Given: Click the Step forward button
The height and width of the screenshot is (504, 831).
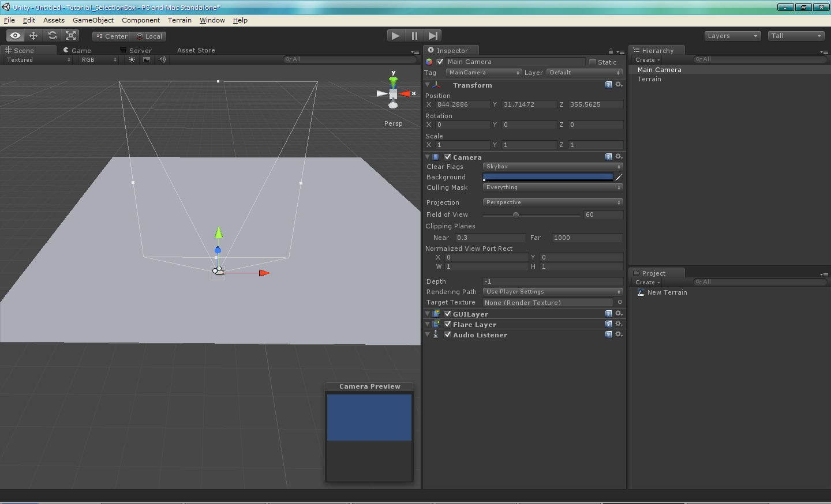Looking at the screenshot, I should point(433,36).
